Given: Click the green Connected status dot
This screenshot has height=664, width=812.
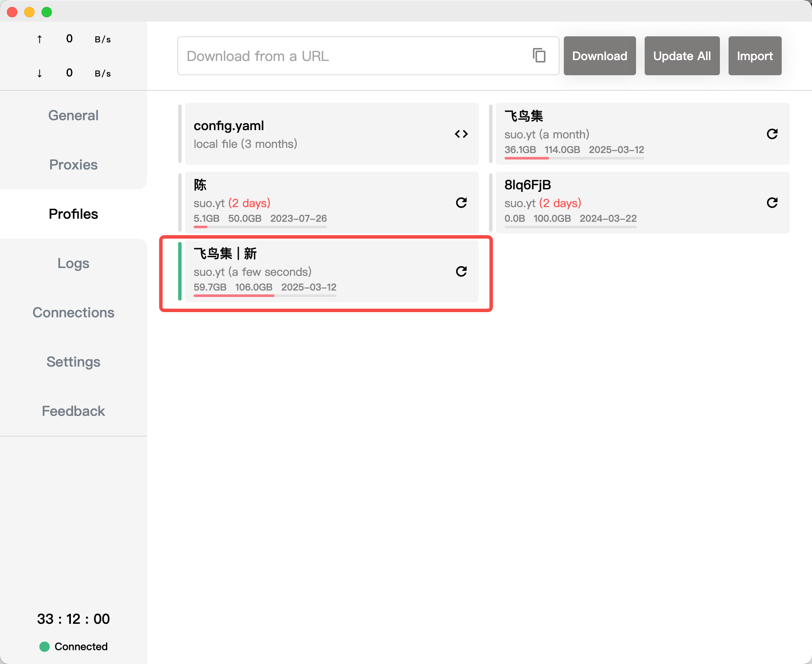Looking at the screenshot, I should pyautogui.click(x=45, y=647).
